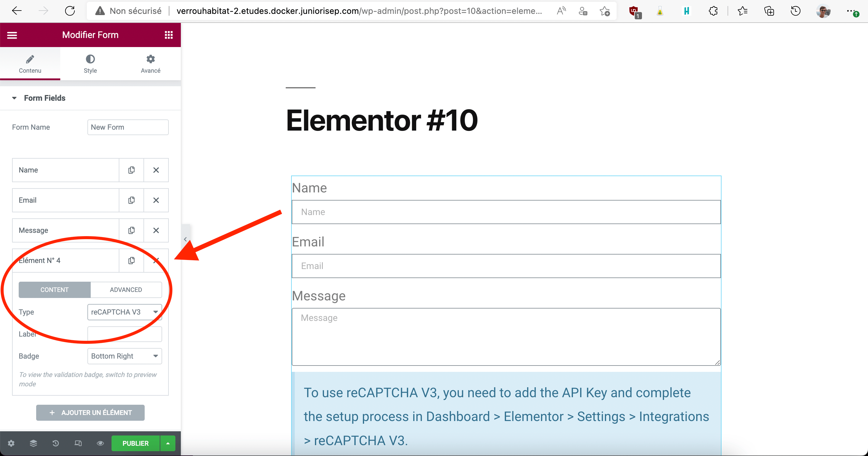Open the revision history icon
The width and height of the screenshot is (868, 456).
(55, 443)
